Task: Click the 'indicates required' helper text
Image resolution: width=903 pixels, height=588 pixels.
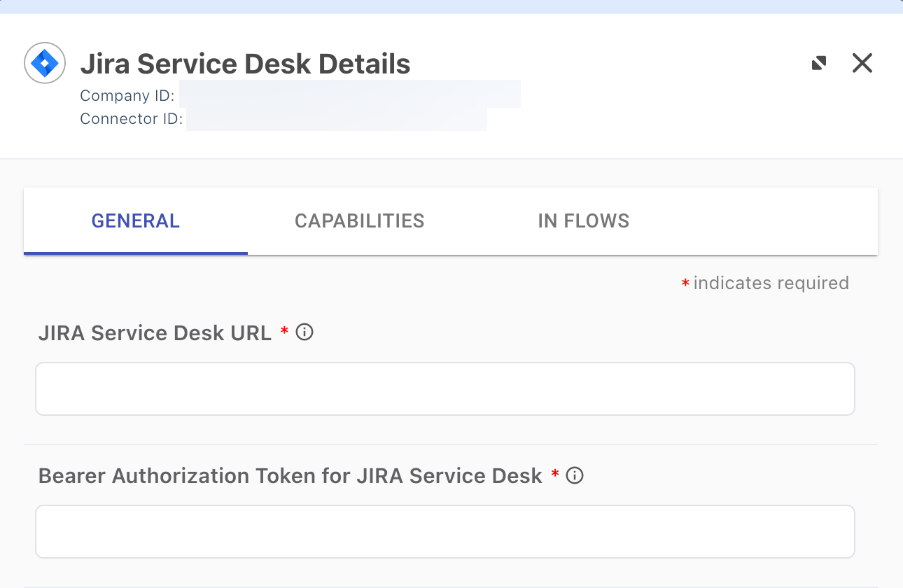Action: pyautogui.click(x=770, y=283)
